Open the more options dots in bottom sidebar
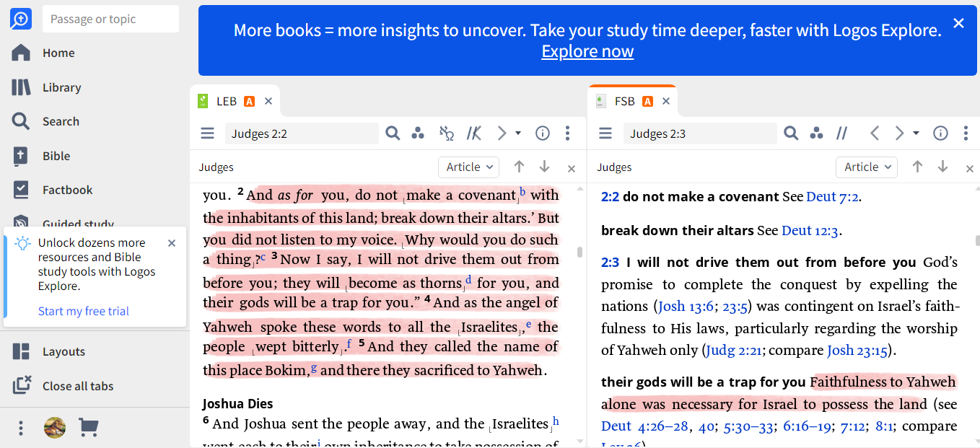 (21, 428)
